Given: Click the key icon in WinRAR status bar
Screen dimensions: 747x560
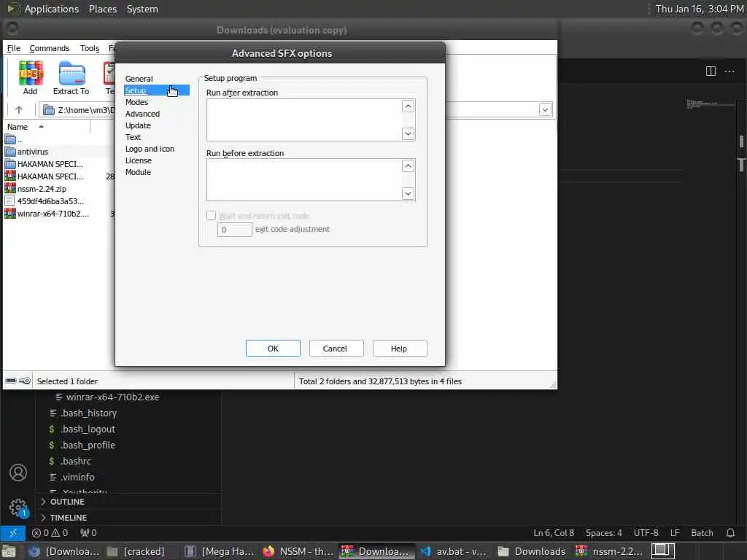Looking at the screenshot, I should click(x=25, y=381).
